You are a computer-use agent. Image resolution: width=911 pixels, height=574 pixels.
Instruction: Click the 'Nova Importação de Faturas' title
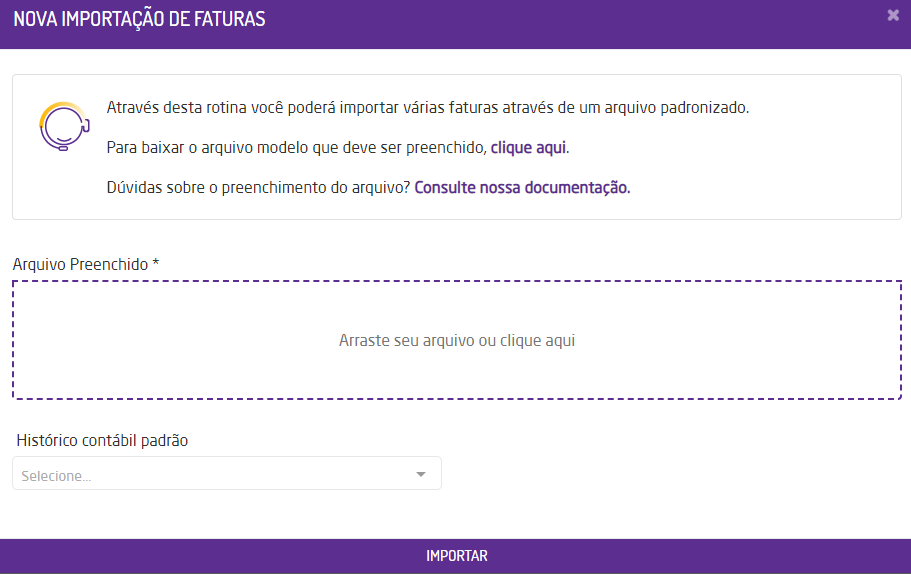point(139,19)
